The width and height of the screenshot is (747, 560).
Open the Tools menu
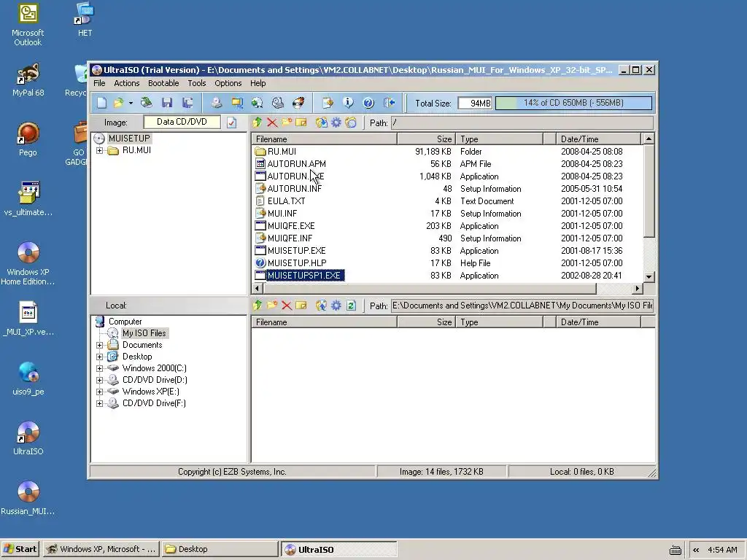point(197,83)
